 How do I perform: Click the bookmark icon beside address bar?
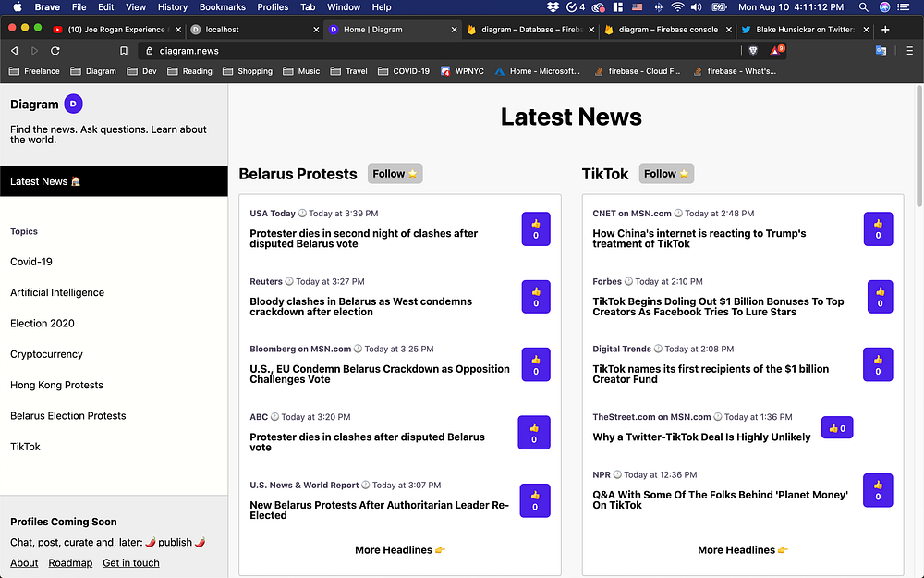pos(124,51)
